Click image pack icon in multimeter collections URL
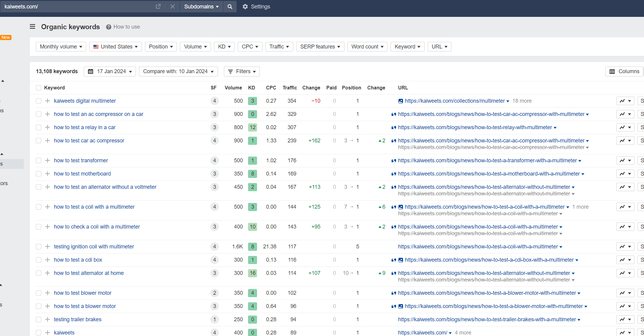Screen dimensions: 644x336 [x=401, y=101]
